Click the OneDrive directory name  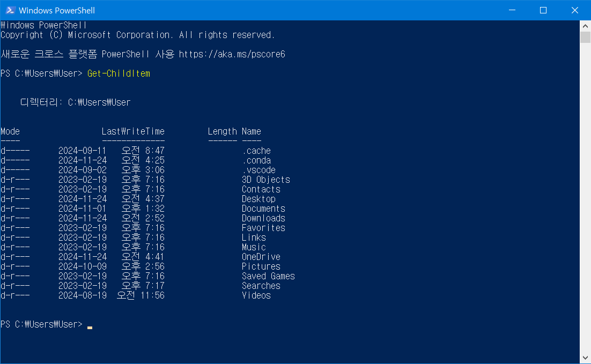pyautogui.click(x=261, y=257)
